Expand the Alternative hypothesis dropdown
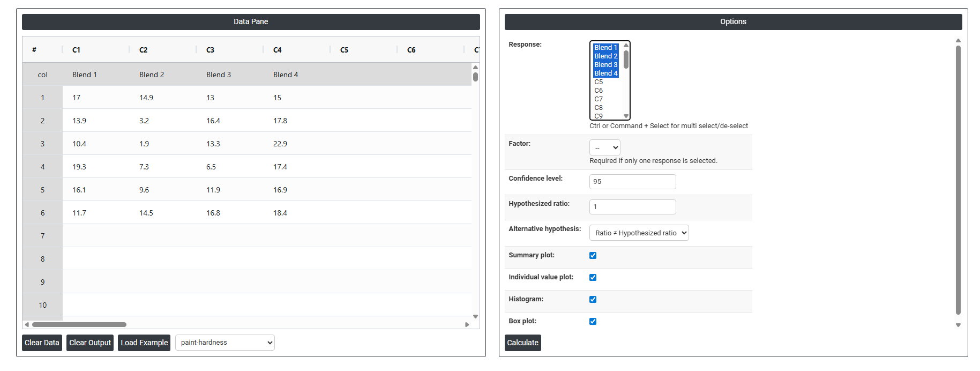 point(639,233)
